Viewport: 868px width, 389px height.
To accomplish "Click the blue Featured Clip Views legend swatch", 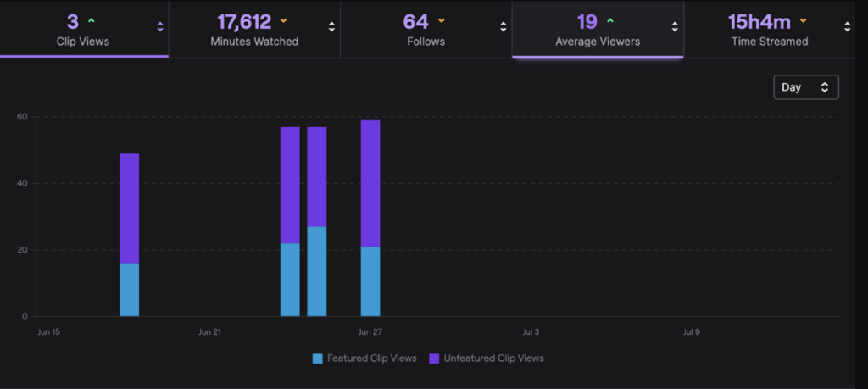I will coord(318,358).
